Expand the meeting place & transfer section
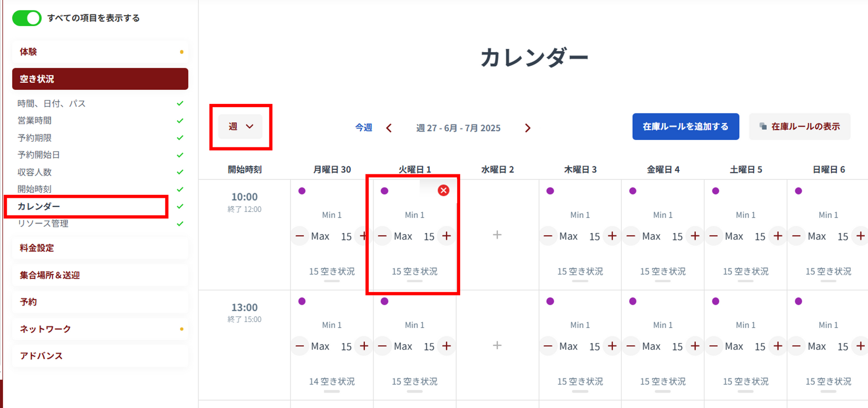Screen dimensions: 868x408 pyautogui.click(x=99, y=275)
